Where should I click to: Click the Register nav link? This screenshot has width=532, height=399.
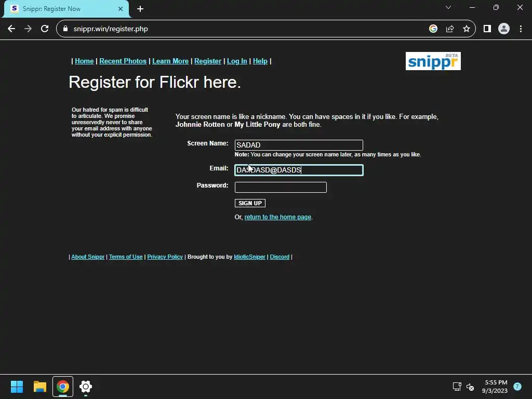pos(208,61)
